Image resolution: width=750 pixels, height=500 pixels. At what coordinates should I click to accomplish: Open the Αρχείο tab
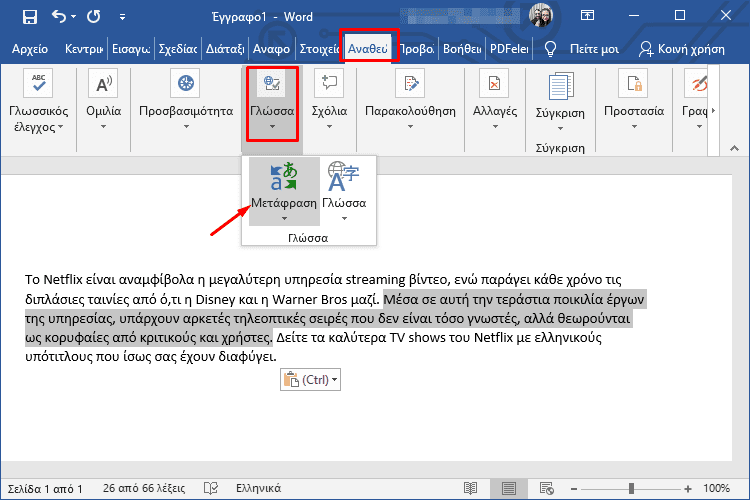(30, 49)
